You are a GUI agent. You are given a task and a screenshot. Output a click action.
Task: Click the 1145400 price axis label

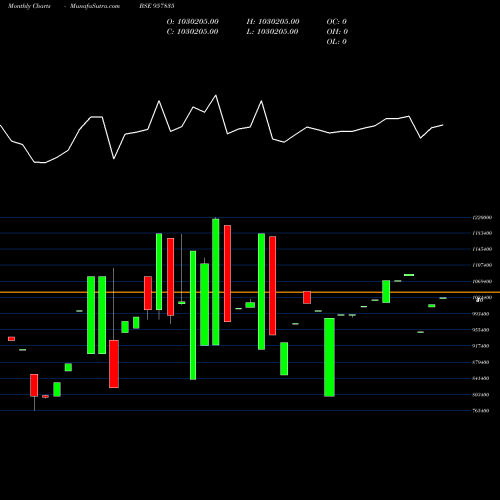[482, 249]
